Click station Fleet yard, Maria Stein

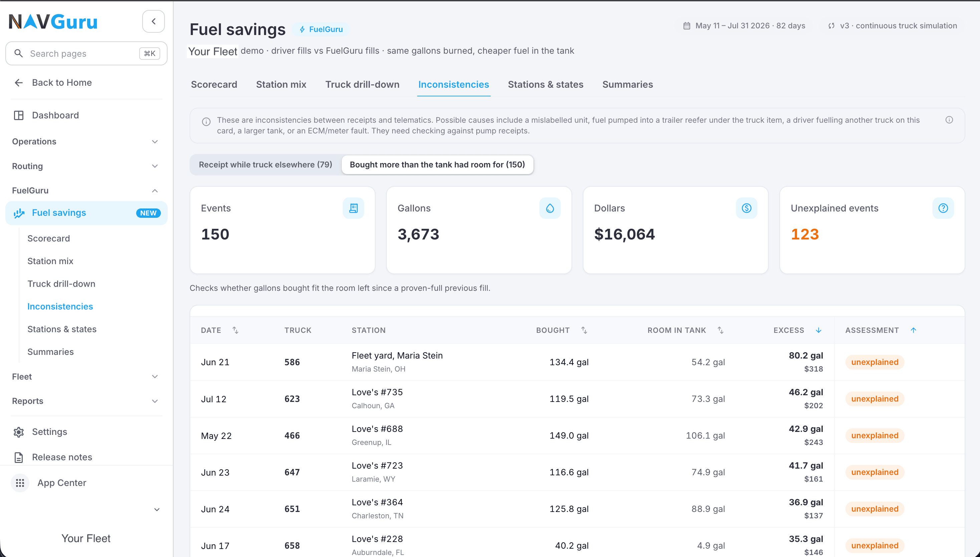(397, 356)
